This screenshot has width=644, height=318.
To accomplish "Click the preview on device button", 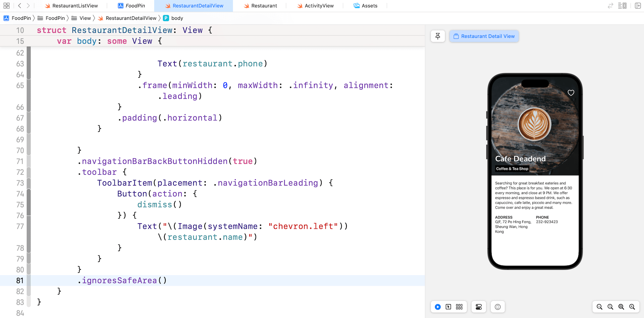I will click(498, 307).
